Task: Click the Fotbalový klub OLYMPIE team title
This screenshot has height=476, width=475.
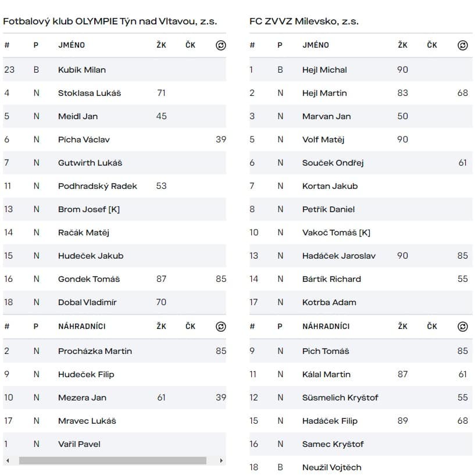Action: pyautogui.click(x=110, y=22)
